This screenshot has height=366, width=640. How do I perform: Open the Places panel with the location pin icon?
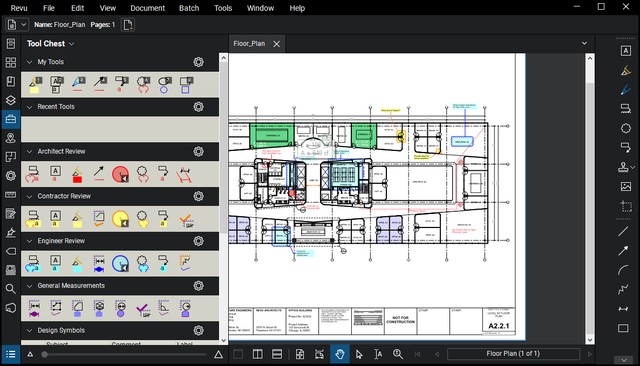tap(11, 138)
